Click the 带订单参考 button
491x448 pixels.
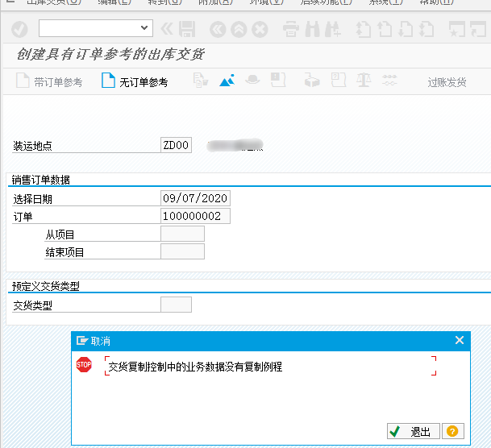(49, 81)
